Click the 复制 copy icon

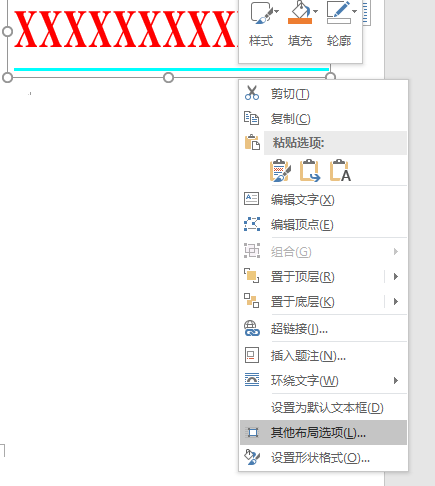[x=251, y=118]
